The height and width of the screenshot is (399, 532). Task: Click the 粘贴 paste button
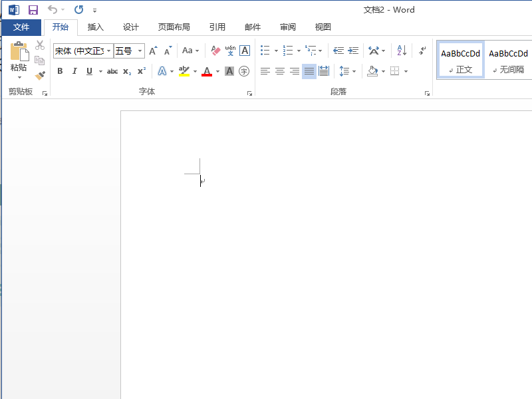pyautogui.click(x=19, y=57)
